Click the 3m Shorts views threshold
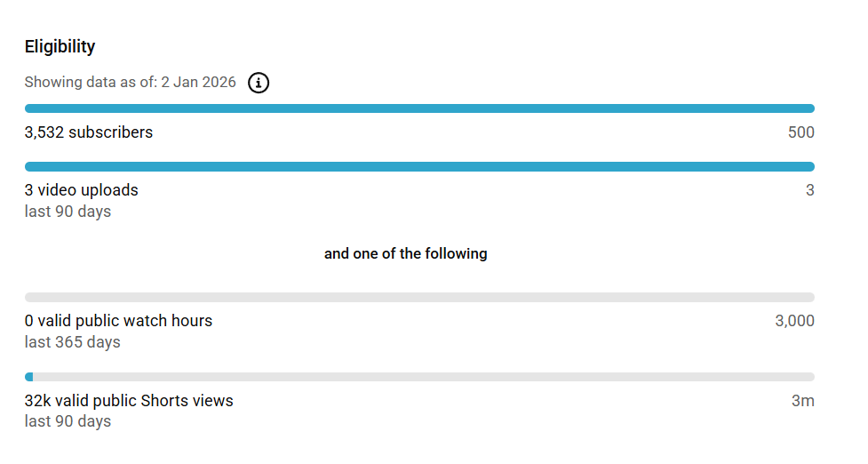 tap(802, 401)
